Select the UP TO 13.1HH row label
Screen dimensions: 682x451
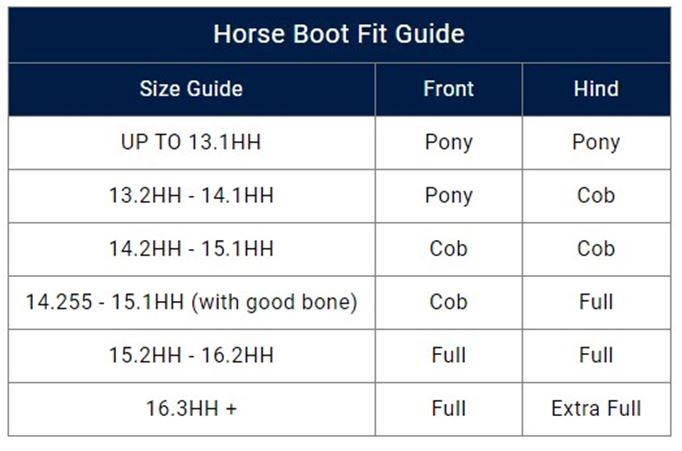[190, 142]
